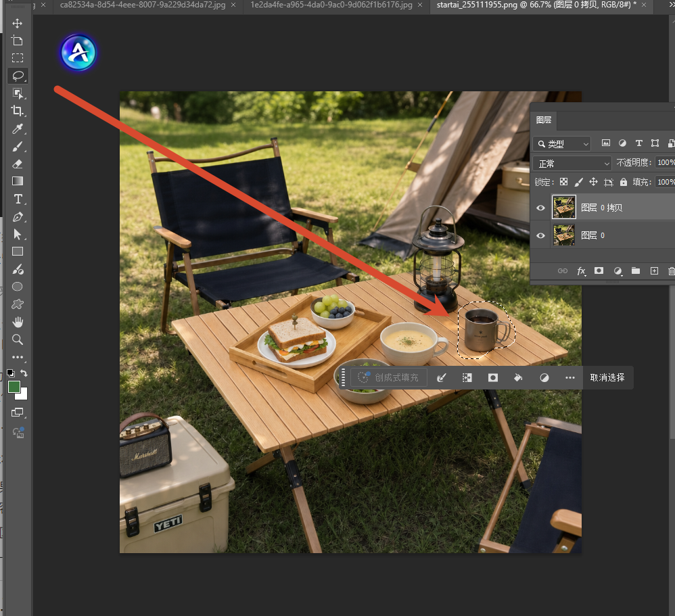
Task: Select the Move tool
Action: tap(17, 23)
